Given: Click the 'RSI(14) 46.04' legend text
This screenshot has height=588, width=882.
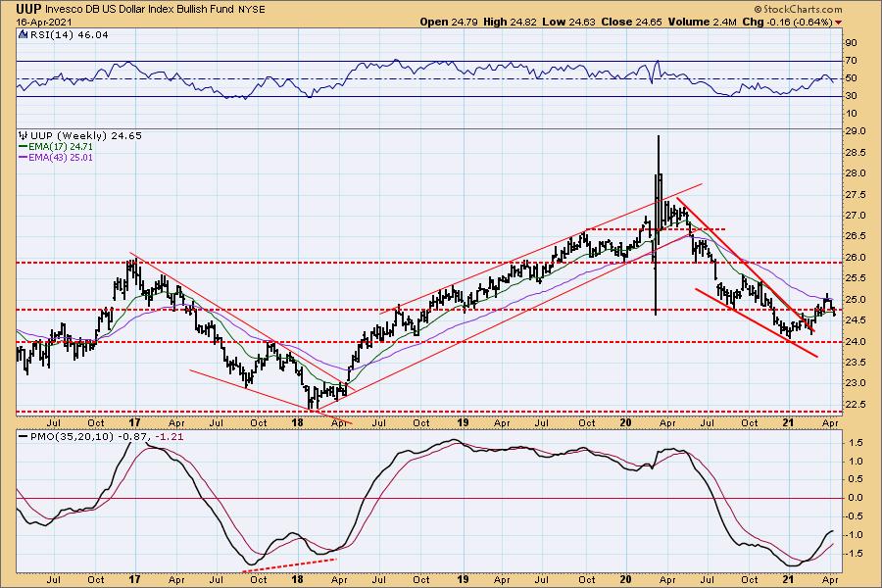Looking at the screenshot, I should [69, 35].
